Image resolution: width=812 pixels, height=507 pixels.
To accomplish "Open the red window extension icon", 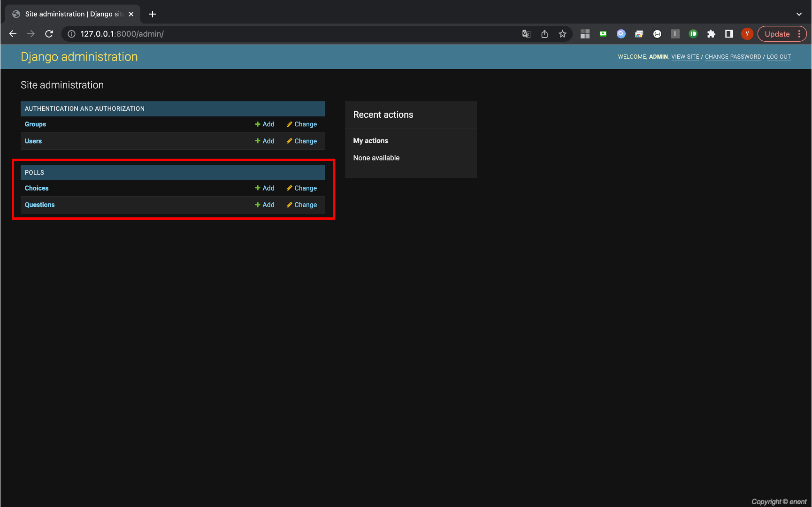I will (x=639, y=34).
